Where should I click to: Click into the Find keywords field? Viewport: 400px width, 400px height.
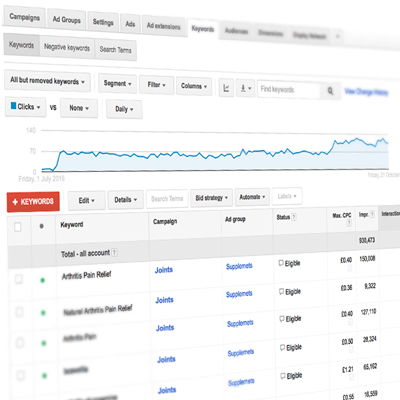[x=289, y=89]
